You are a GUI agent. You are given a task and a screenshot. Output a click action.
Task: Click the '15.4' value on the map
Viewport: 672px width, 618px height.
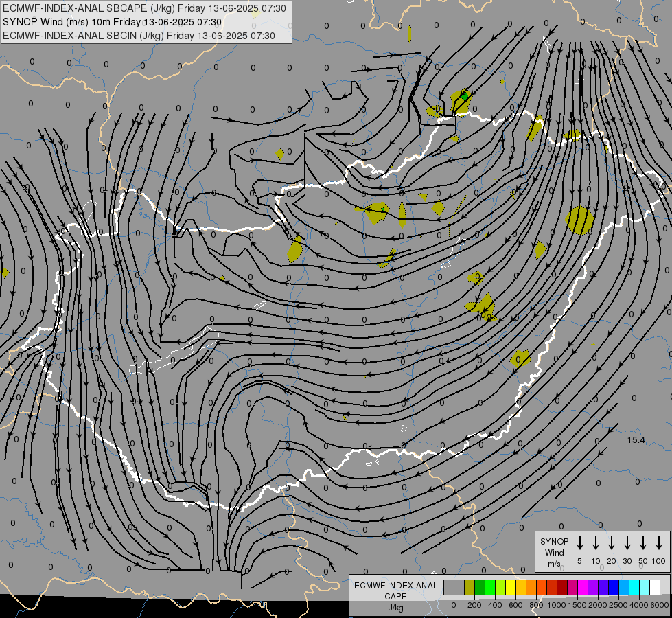[636, 440]
